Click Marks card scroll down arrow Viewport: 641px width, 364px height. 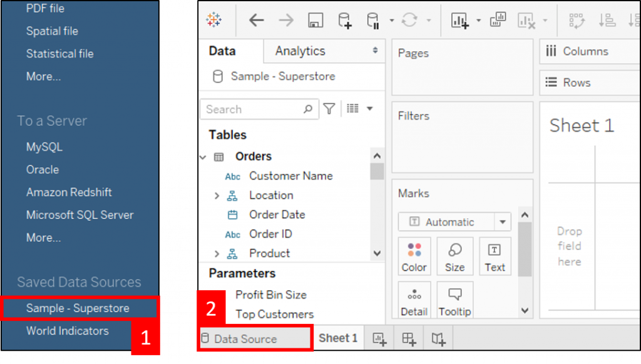(525, 311)
